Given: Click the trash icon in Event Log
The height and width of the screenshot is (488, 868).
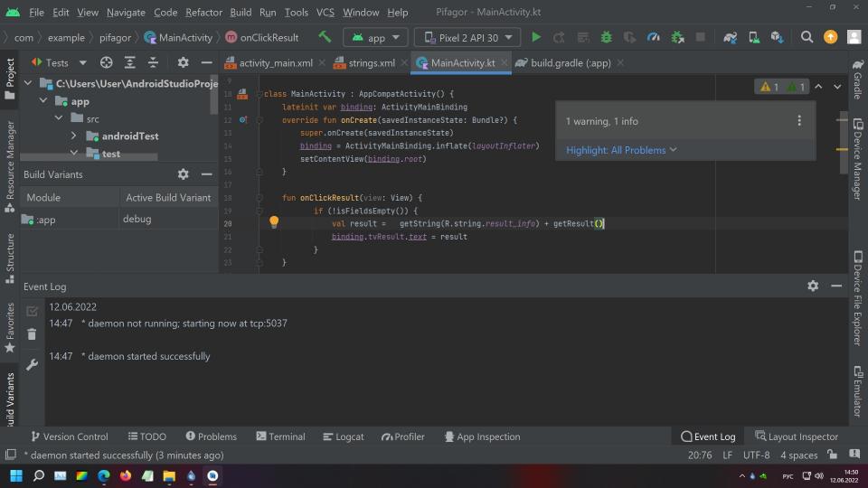Looking at the screenshot, I should (32, 334).
